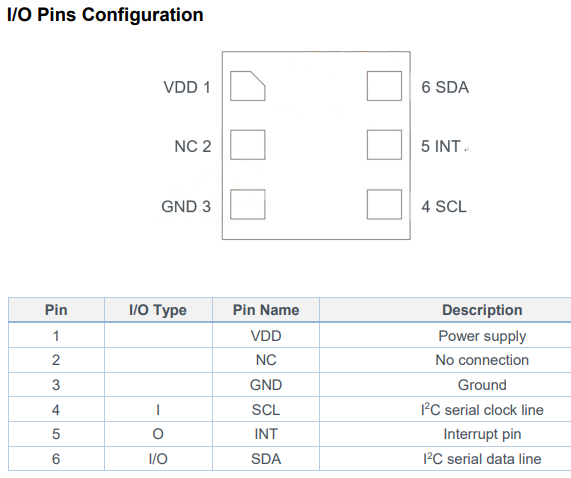Click the "Pin" column header

pos(56,310)
